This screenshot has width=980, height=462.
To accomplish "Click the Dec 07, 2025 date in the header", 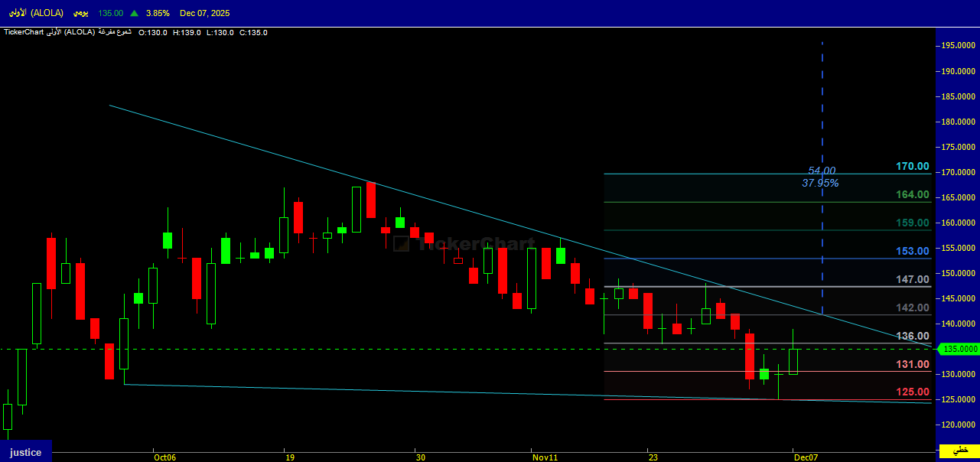I will [x=204, y=14].
